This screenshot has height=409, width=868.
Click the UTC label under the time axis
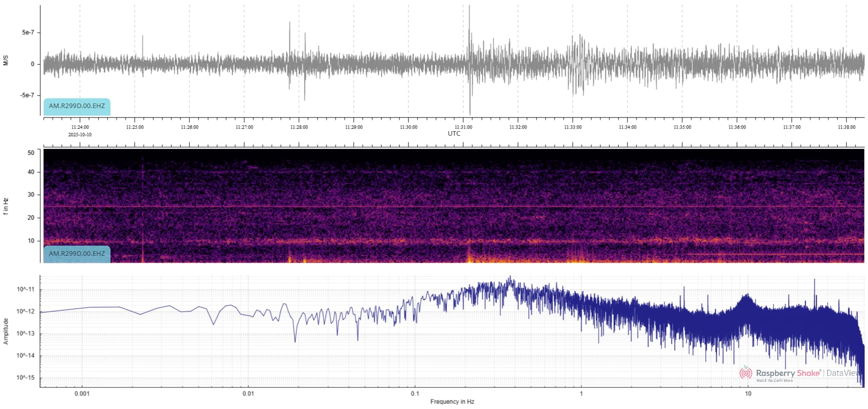[x=454, y=134]
